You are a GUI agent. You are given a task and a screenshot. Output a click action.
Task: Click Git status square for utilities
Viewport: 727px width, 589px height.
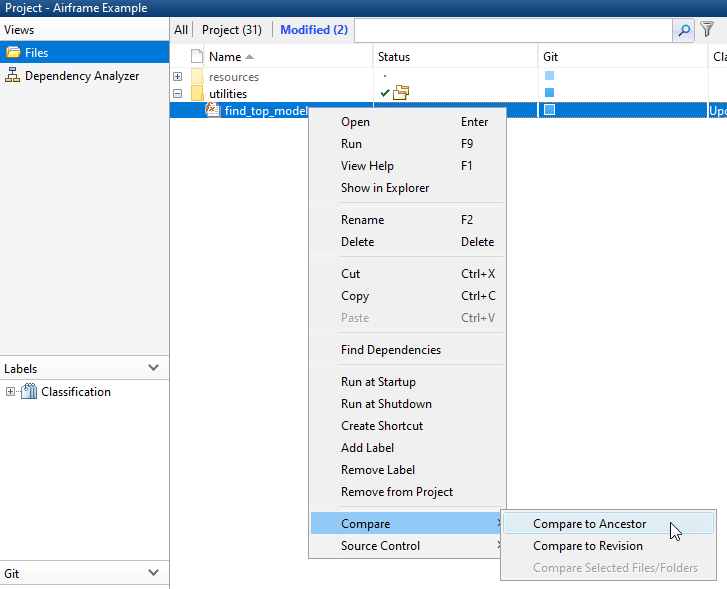pyautogui.click(x=549, y=93)
